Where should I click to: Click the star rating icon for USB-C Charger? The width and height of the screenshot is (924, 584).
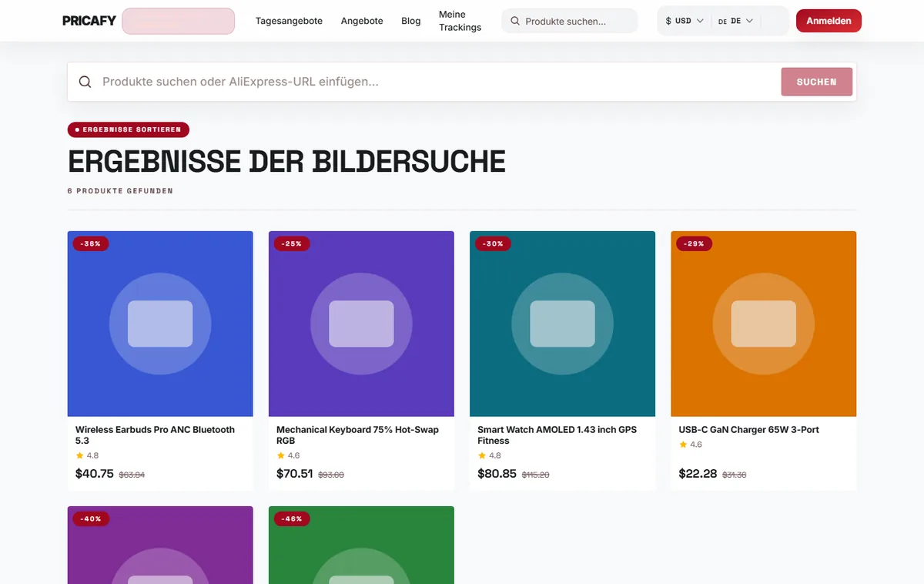(682, 445)
